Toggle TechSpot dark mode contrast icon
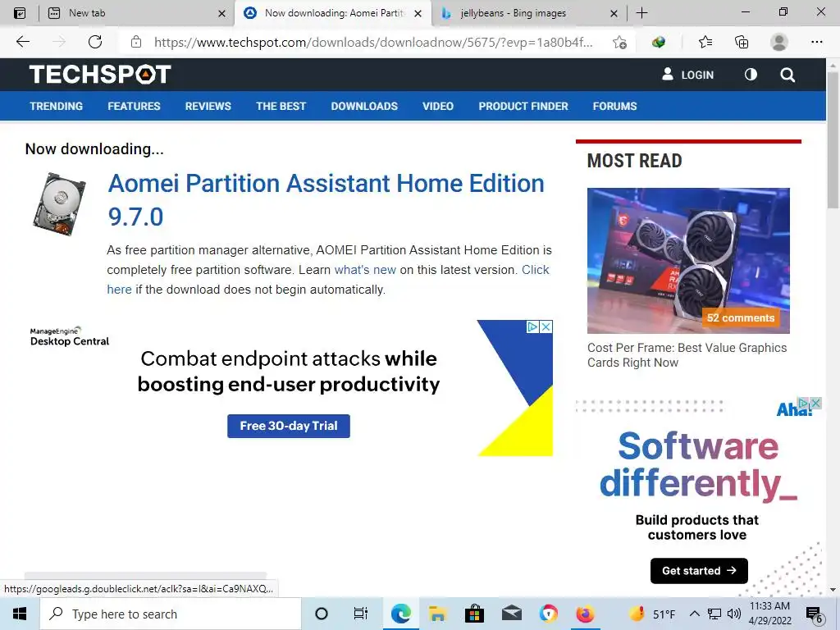Screen dimensions: 840x630 point(751,75)
